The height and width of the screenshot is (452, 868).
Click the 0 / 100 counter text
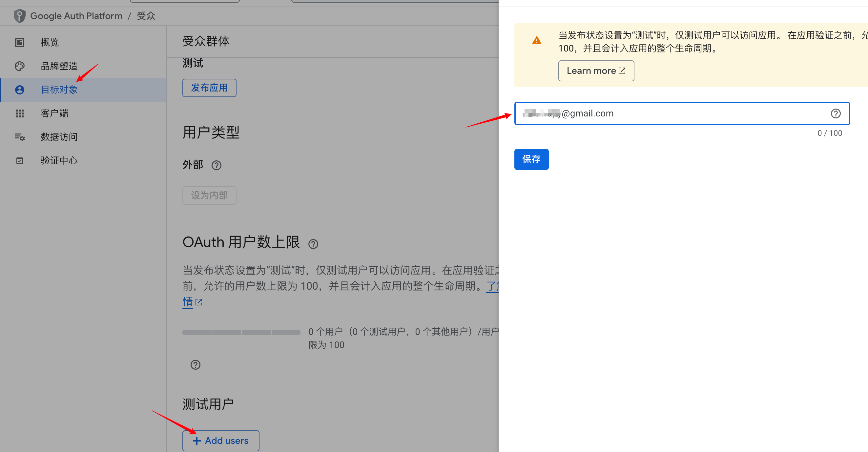tap(830, 133)
